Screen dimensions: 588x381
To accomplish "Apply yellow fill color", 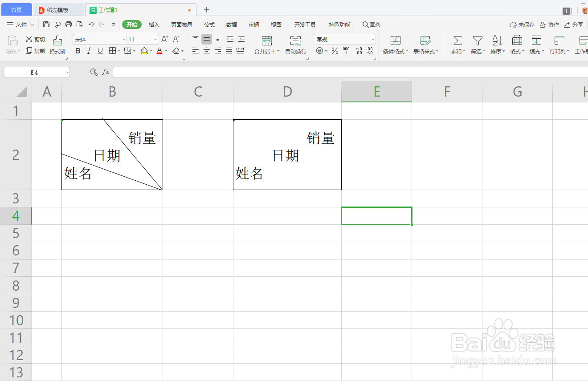I will click(144, 51).
